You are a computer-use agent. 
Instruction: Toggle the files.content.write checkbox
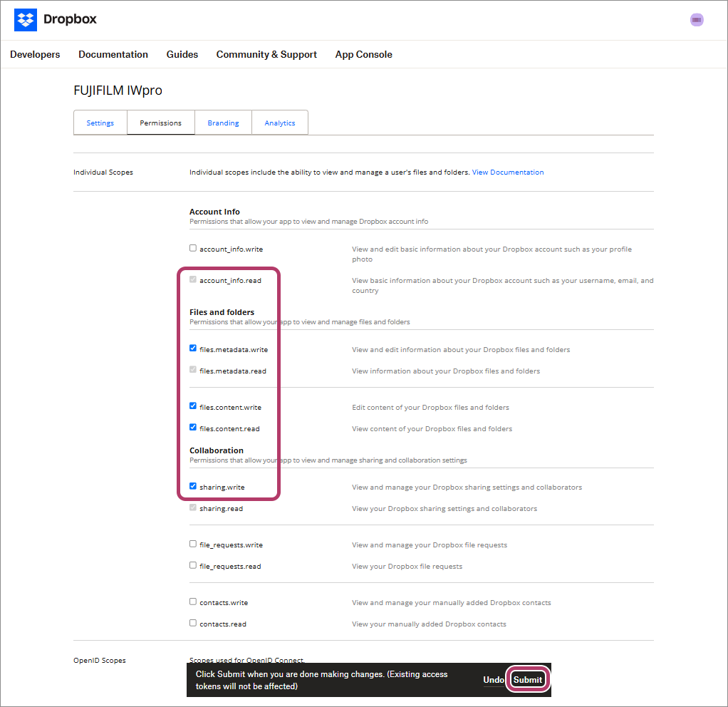pos(193,406)
